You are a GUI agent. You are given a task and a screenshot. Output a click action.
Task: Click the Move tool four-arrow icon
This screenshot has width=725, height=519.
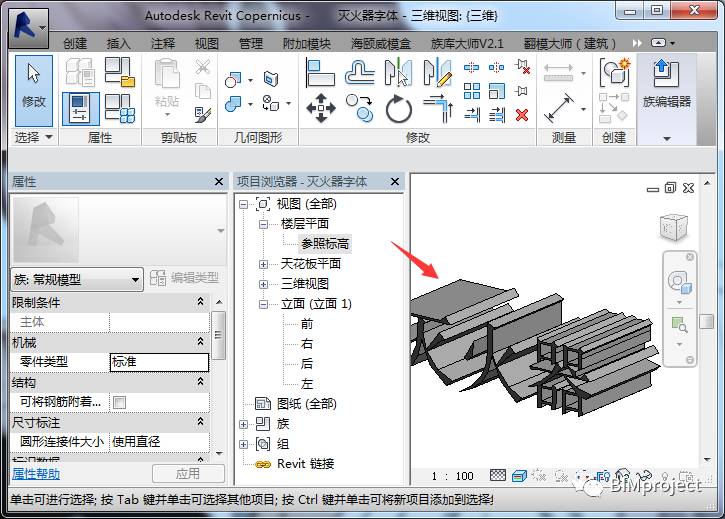click(321, 108)
